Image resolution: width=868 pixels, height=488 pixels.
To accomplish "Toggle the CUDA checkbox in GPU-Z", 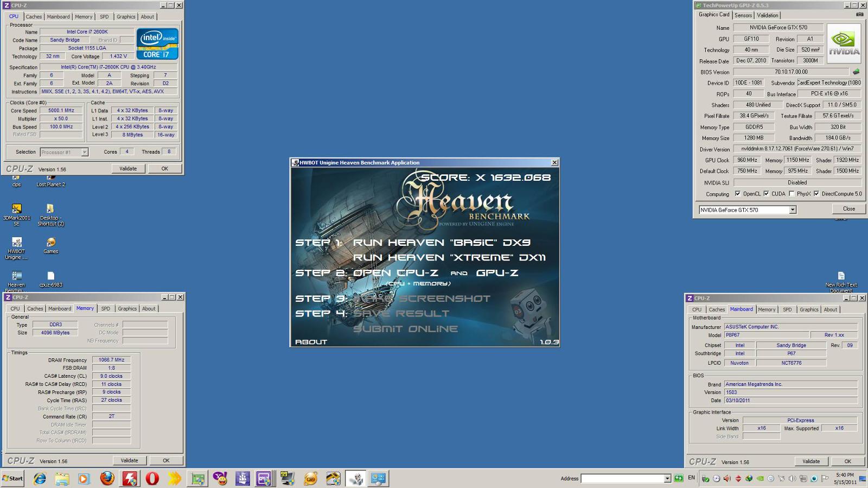I will tap(766, 194).
